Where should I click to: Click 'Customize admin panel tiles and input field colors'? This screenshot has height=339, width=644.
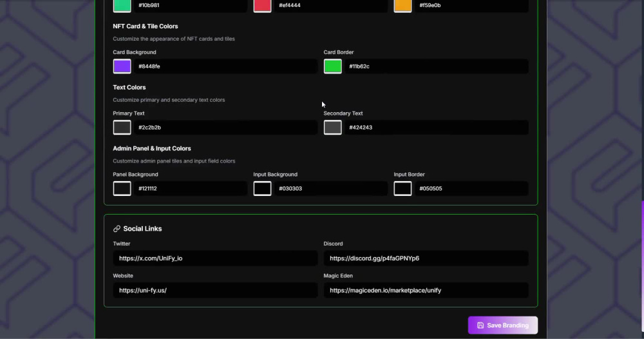[x=174, y=161]
